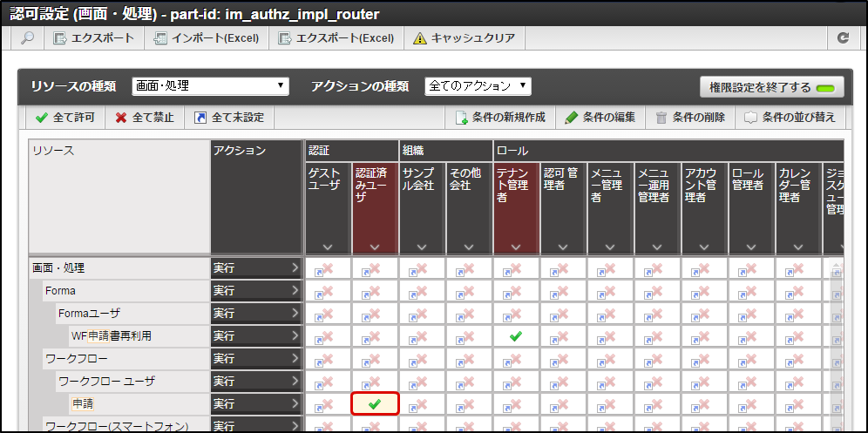868x433 pixels.
Task: Toggle WF申請書再利用 permission for テナント管理者
Action: click(516, 335)
